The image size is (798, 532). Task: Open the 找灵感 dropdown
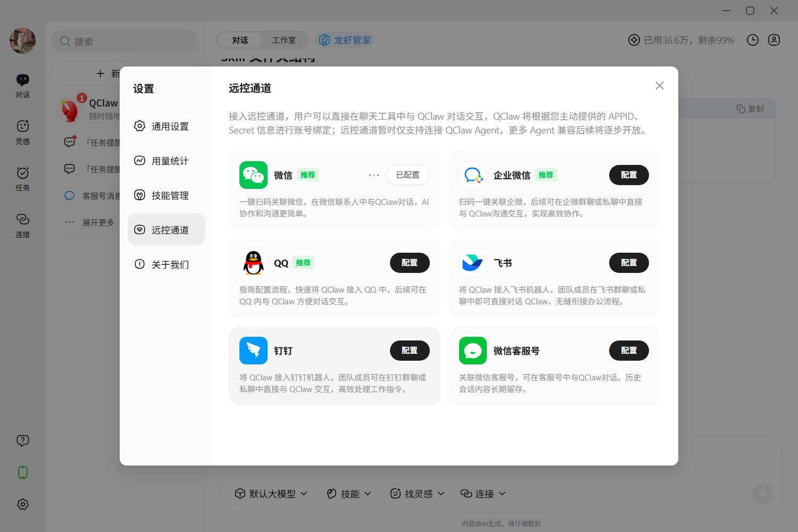pyautogui.click(x=417, y=494)
